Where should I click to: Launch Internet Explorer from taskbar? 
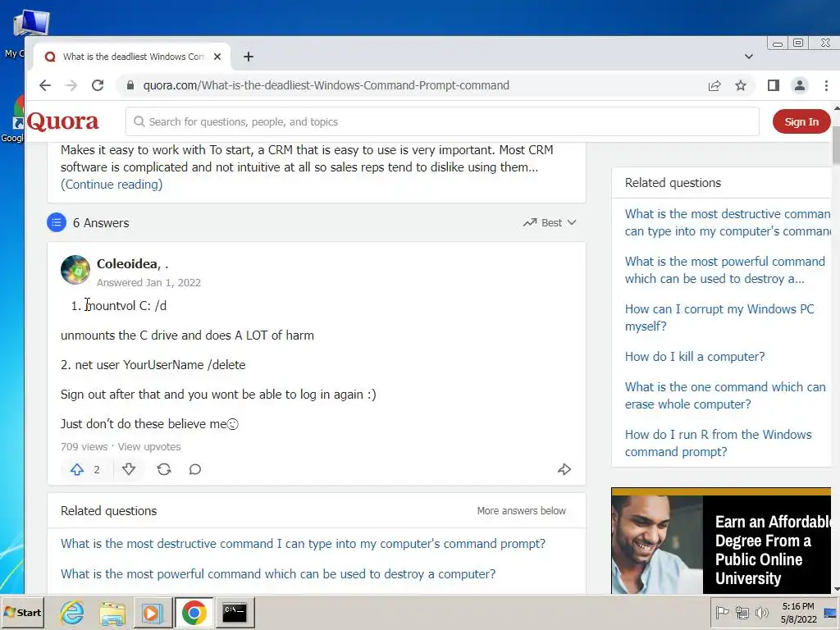coord(72,612)
